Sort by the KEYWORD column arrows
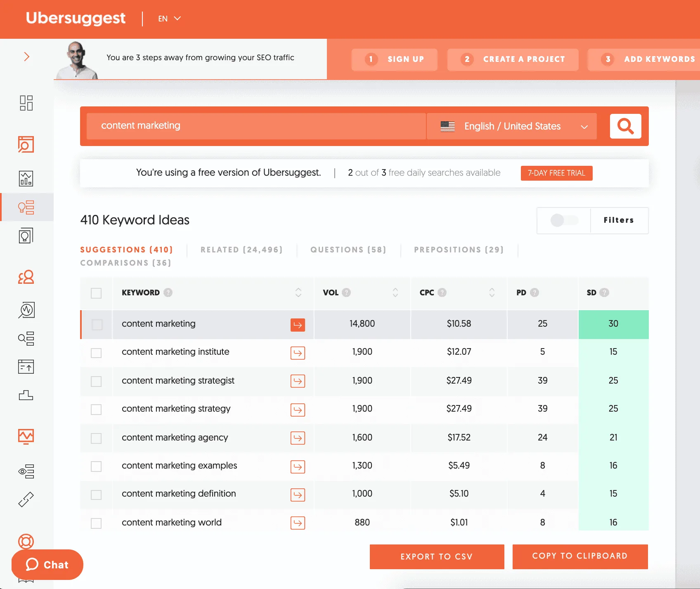The image size is (700, 589). click(298, 292)
